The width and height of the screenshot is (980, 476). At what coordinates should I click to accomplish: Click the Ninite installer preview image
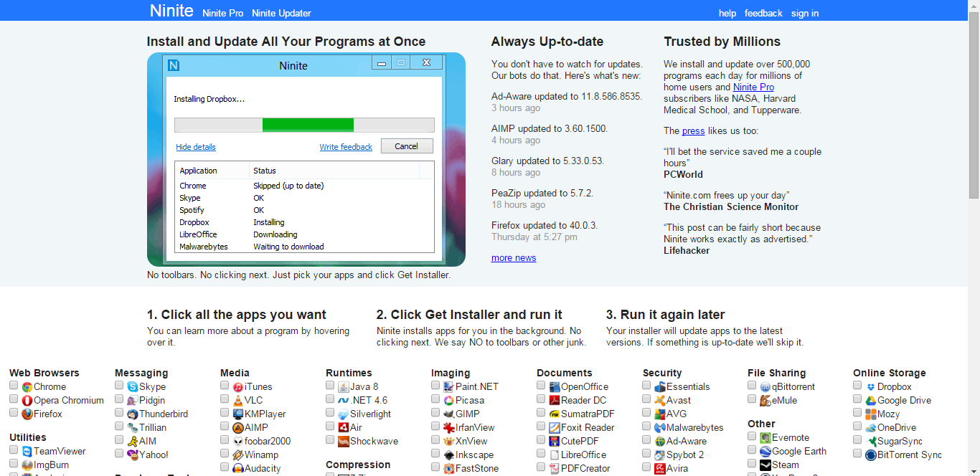[306, 159]
